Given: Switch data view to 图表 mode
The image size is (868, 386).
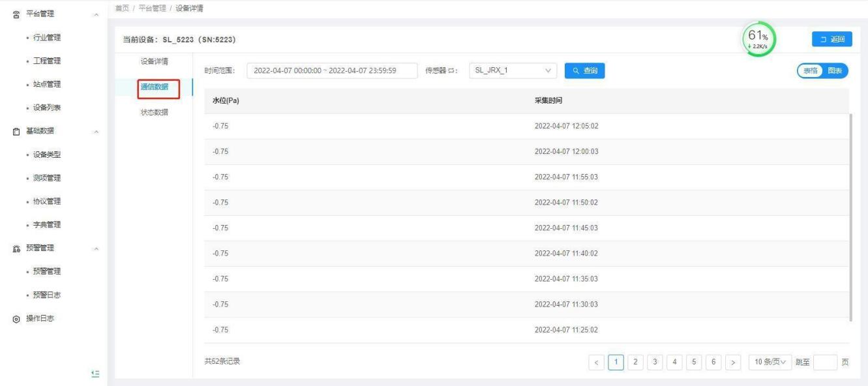Looking at the screenshot, I should 834,71.
